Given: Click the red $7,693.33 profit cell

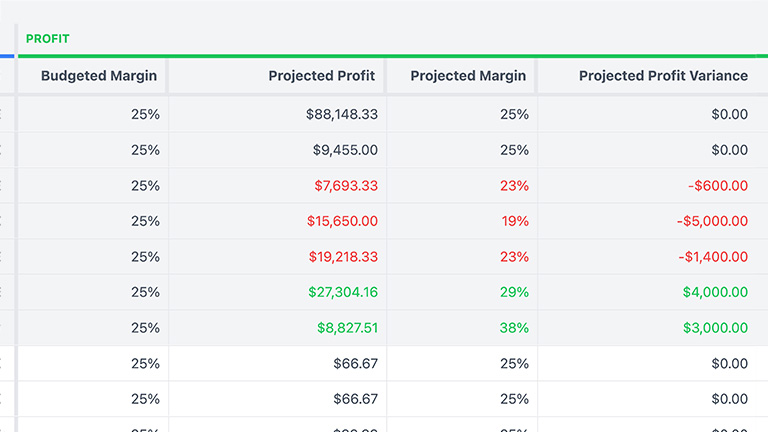Looking at the screenshot, I should 345,186.
